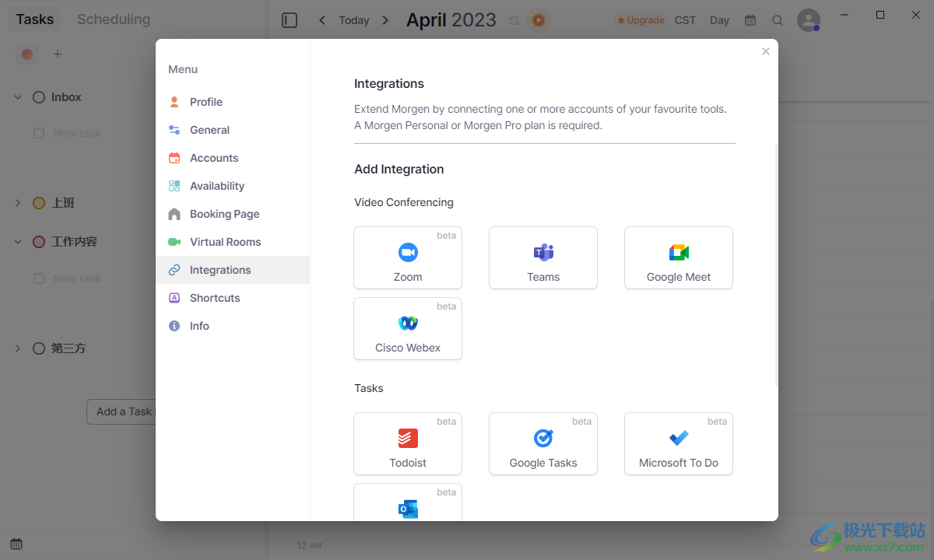Toggle the sidebar panel icon
The height and width of the screenshot is (560, 934).
point(290,20)
